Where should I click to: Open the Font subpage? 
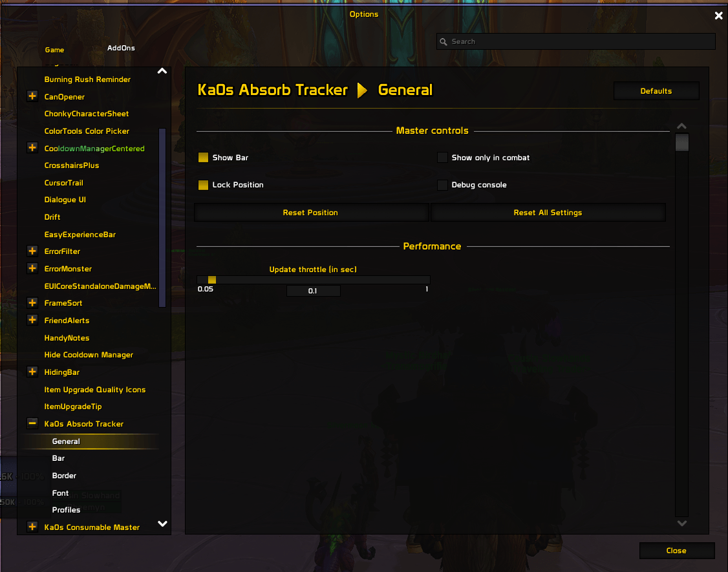(60, 493)
